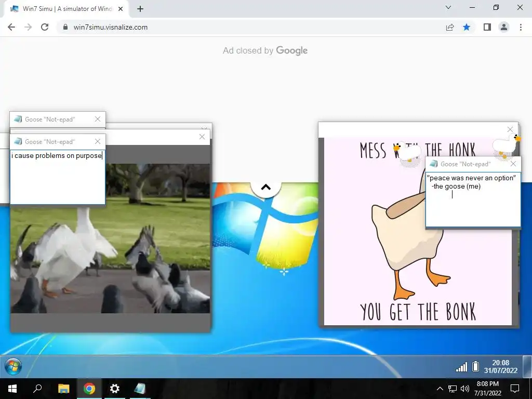Open the Windows 10 Start button

pyautogui.click(x=12, y=389)
